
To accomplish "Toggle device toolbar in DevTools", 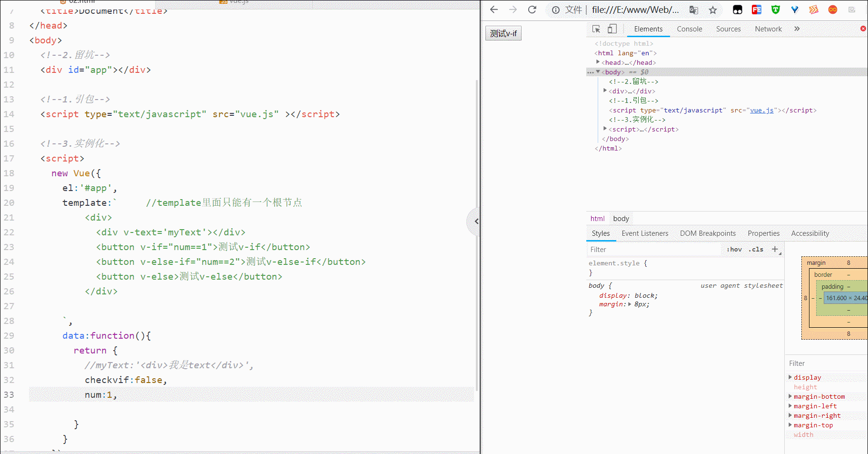I will pyautogui.click(x=612, y=29).
